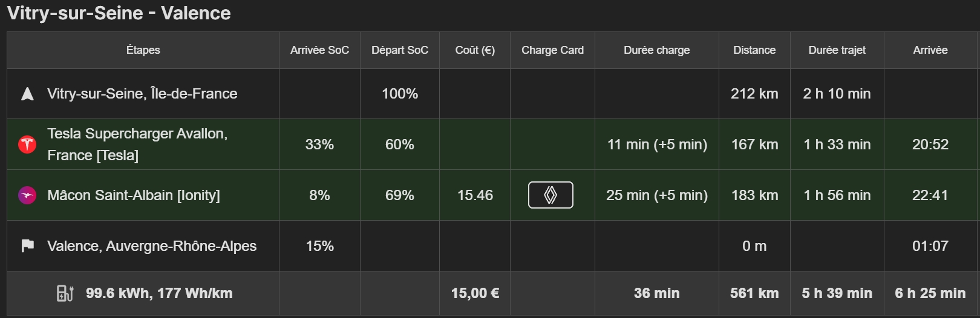Select the Étapes column header

pyautogui.click(x=143, y=50)
